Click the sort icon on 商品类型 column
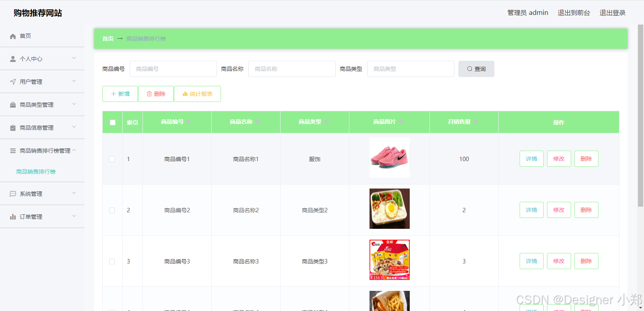644x311 pixels. click(326, 122)
